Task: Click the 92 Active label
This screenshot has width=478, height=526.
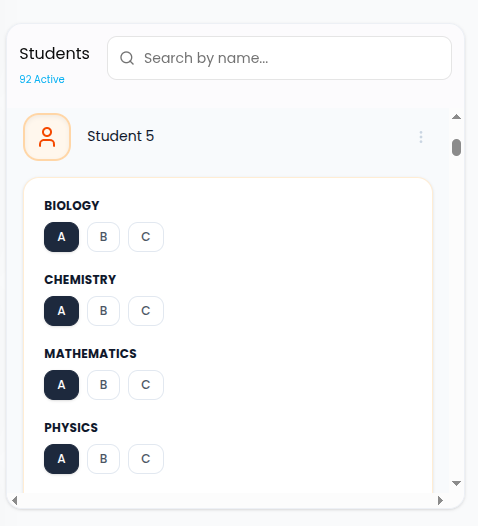Action: [x=42, y=79]
